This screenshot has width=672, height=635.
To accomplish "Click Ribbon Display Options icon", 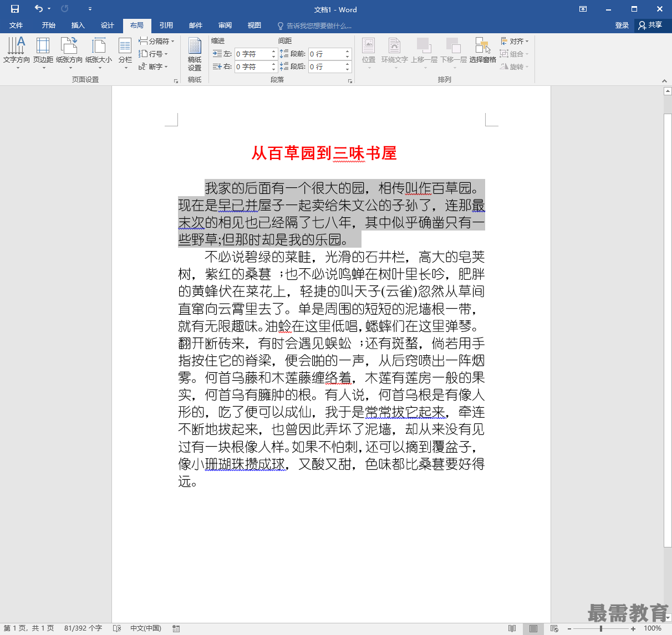I will [583, 9].
